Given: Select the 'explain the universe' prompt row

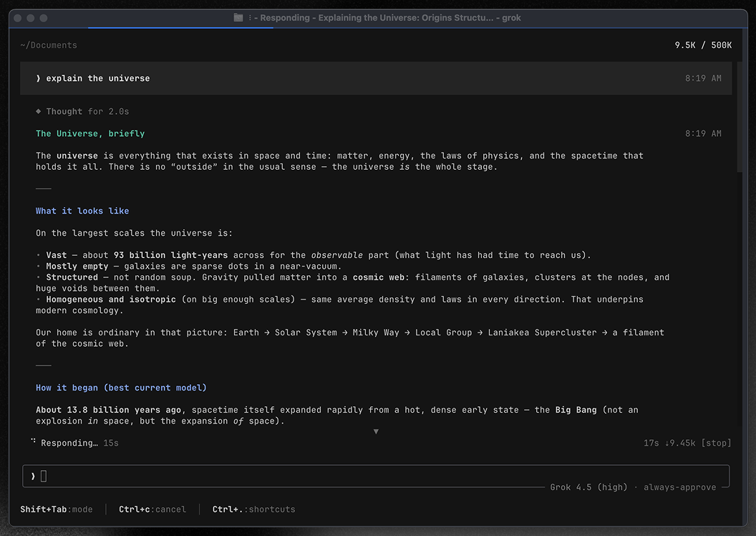Looking at the screenshot, I should tap(376, 78).
